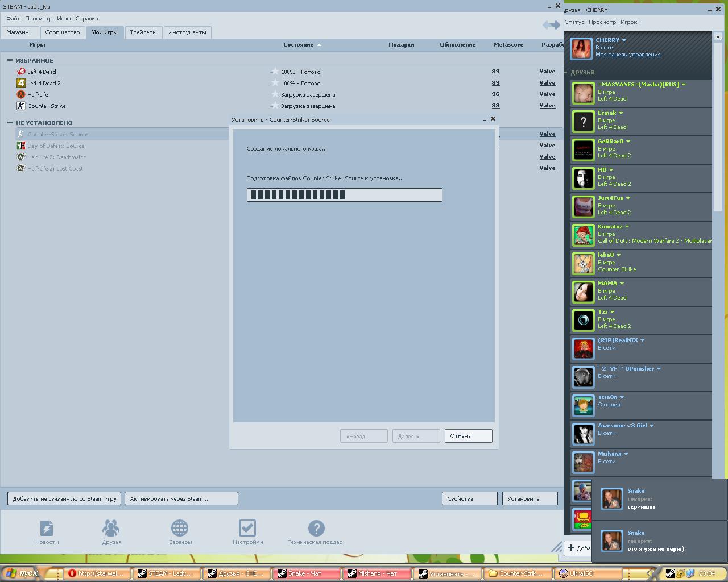Viewport: 728px width, 582px height.
Task: Click the Half-Life game icon
Action: click(x=21, y=94)
